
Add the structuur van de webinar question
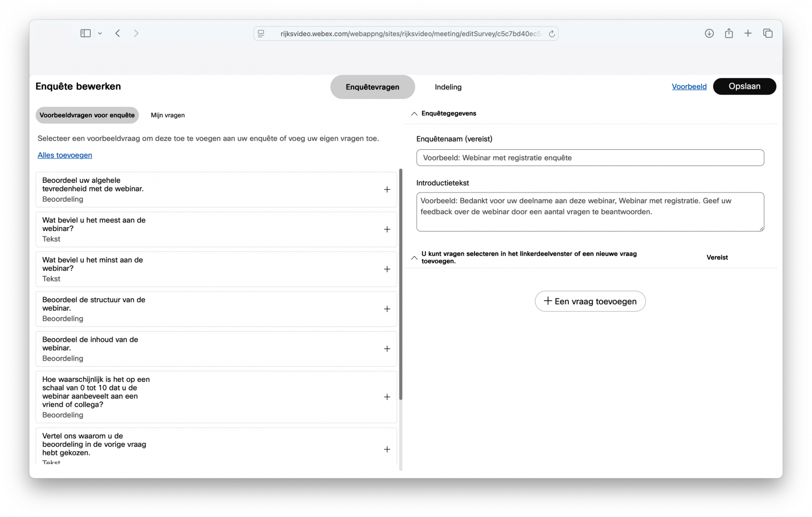(387, 309)
